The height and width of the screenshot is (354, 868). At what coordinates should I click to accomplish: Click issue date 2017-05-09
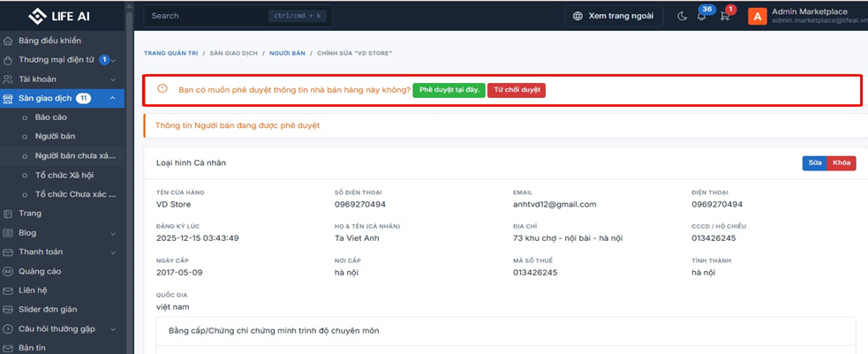[x=179, y=273]
